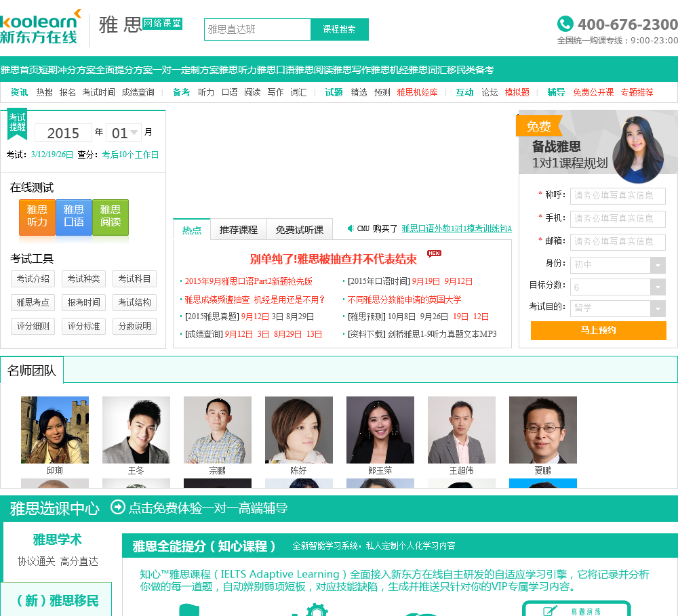
Task: Open the 成绩查询 nav link
Action: click(x=138, y=92)
